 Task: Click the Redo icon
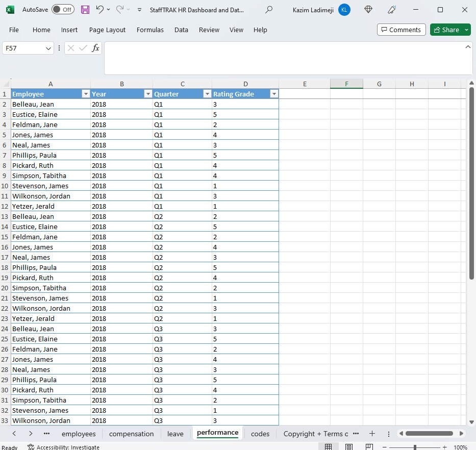[x=119, y=9]
